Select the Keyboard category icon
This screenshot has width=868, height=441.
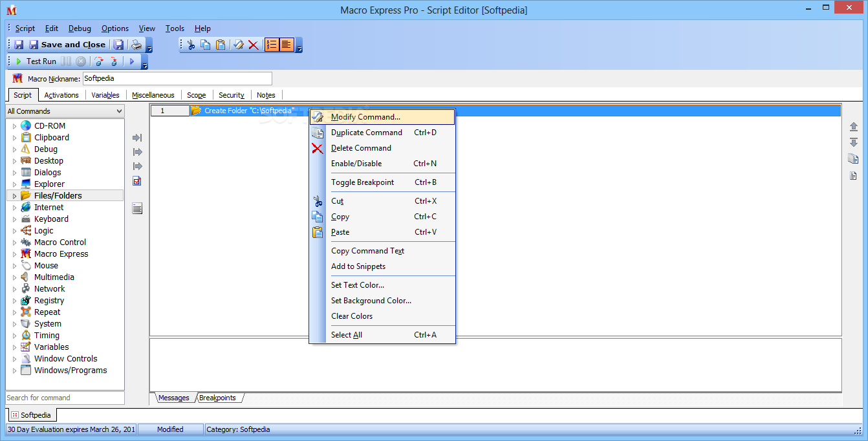26,219
